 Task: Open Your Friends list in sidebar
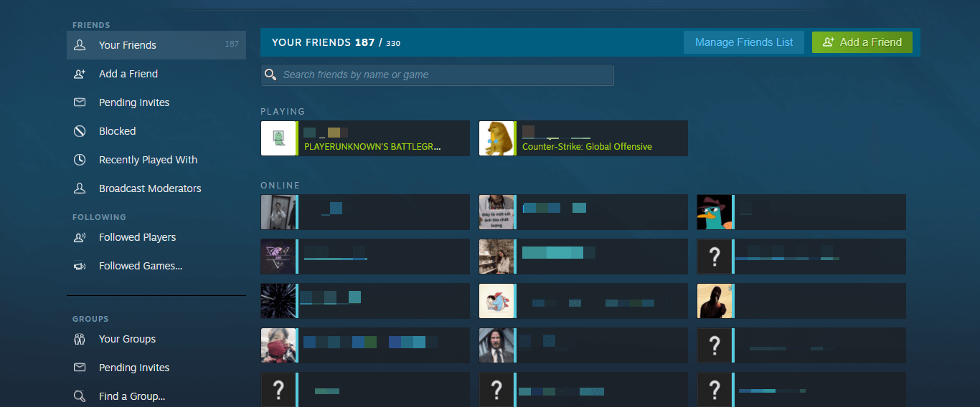[156, 45]
